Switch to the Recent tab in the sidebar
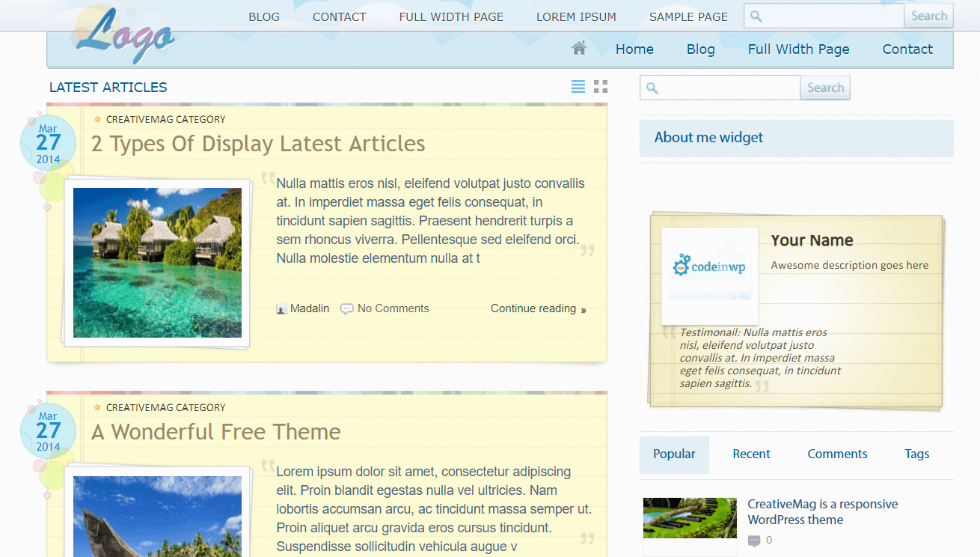 tap(751, 454)
